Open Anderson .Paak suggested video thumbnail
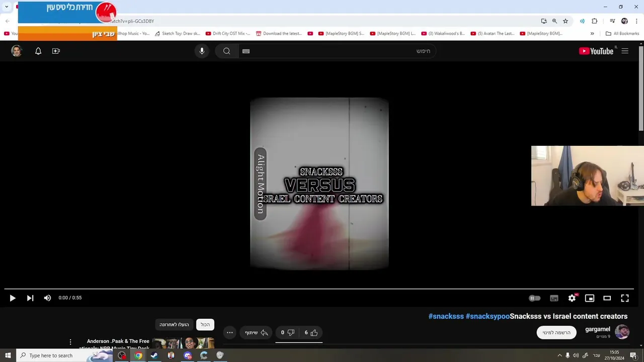The image size is (644, 362). [184, 343]
